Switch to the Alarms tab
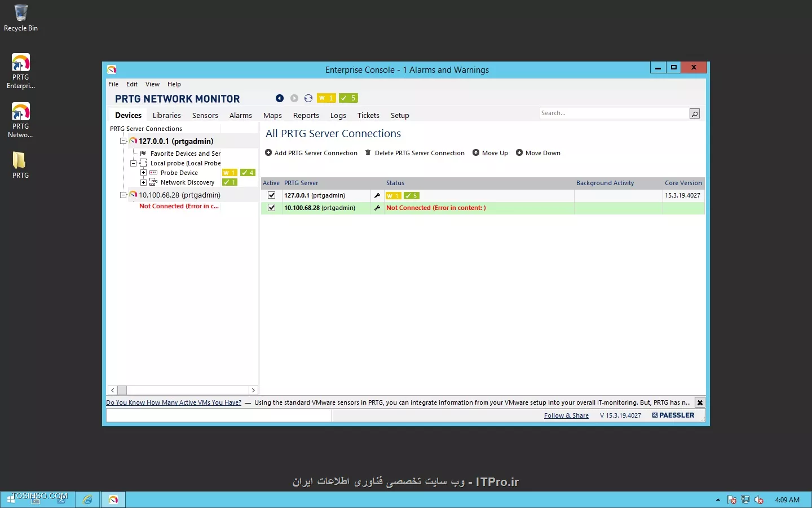 (x=241, y=115)
